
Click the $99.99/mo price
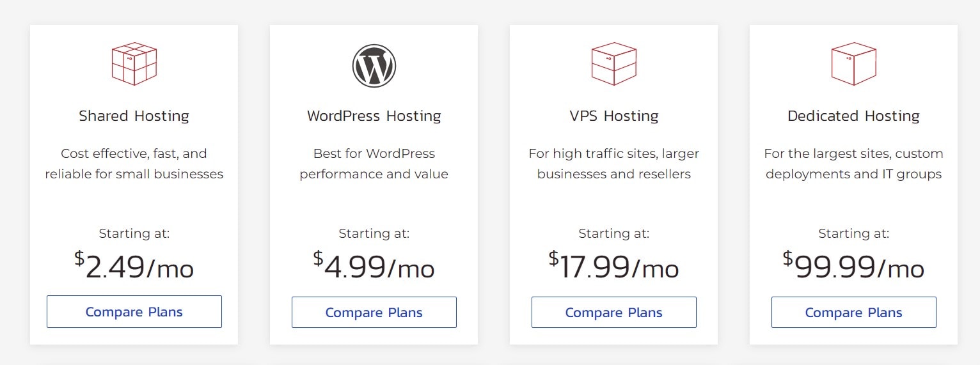[x=854, y=266]
